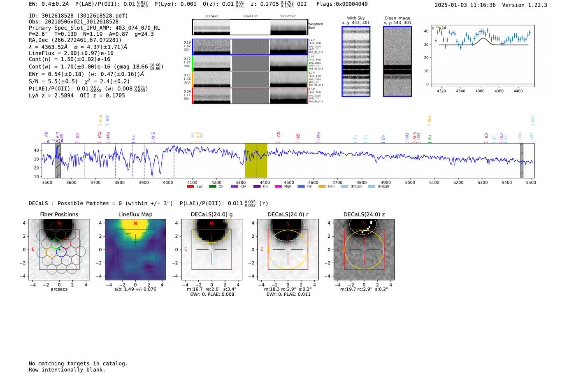
Task: Click the s/b: 1.49 +/- 0.076 caption
Action: point(135,289)
